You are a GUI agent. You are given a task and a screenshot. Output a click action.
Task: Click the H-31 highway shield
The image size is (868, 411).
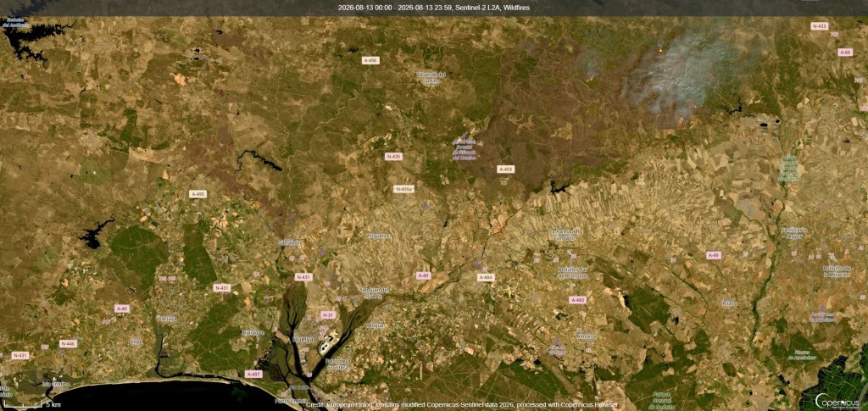[328, 314]
